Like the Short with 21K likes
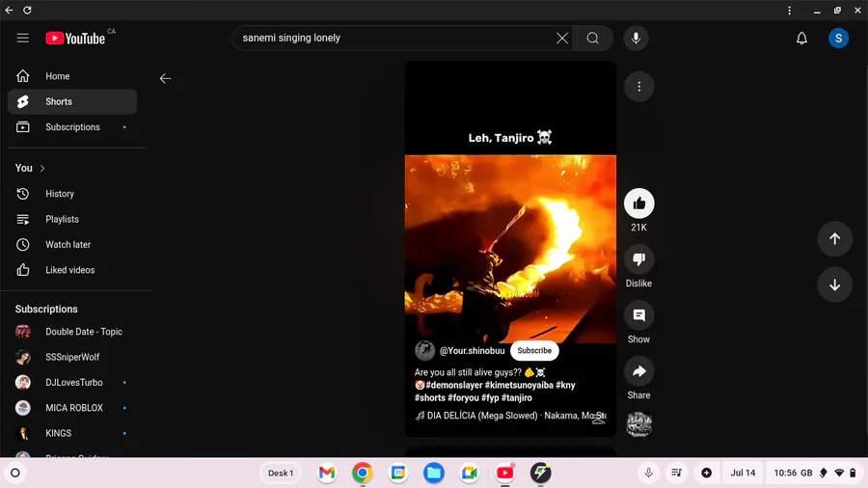The height and width of the screenshot is (488, 868). coord(638,203)
